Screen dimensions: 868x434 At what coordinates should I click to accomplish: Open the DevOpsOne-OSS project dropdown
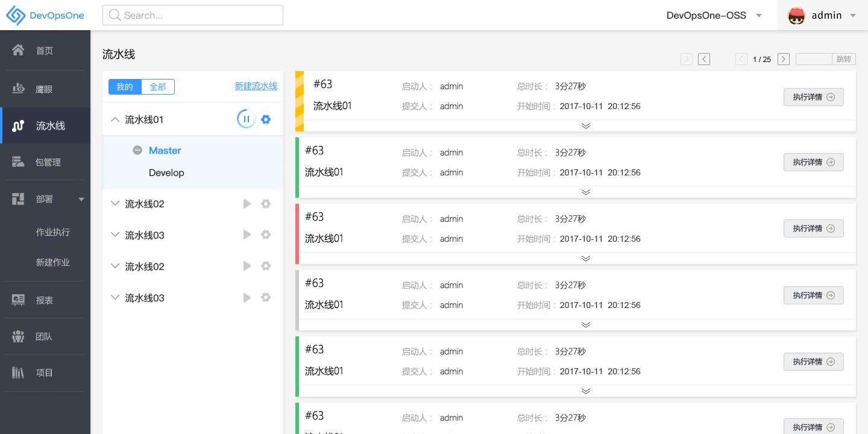[759, 16]
